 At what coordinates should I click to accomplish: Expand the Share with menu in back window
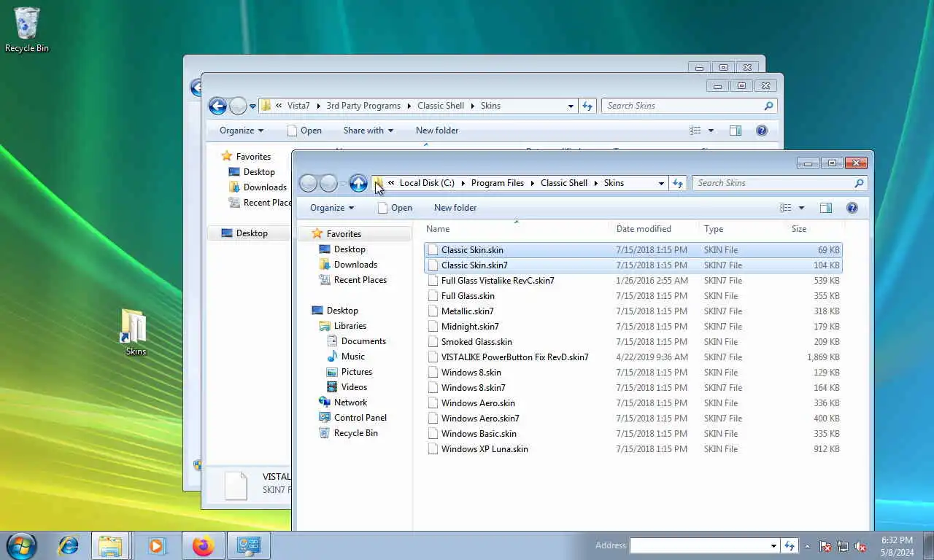point(368,131)
